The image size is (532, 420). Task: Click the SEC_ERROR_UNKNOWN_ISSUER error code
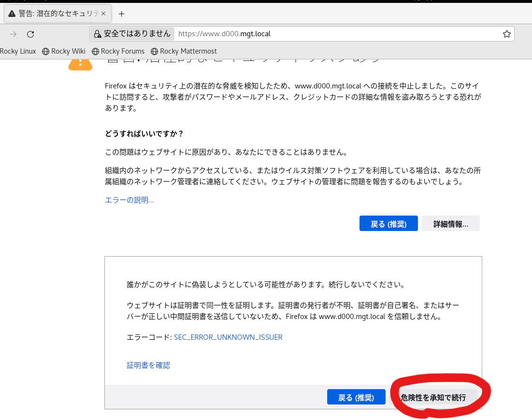point(228,337)
